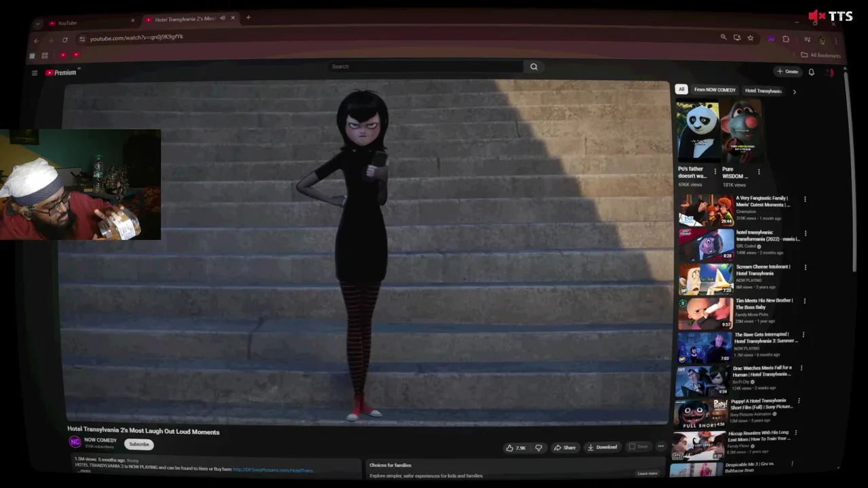The image size is (868, 488).
Task: Click the zoom magnifier in the address bar
Action: click(724, 37)
